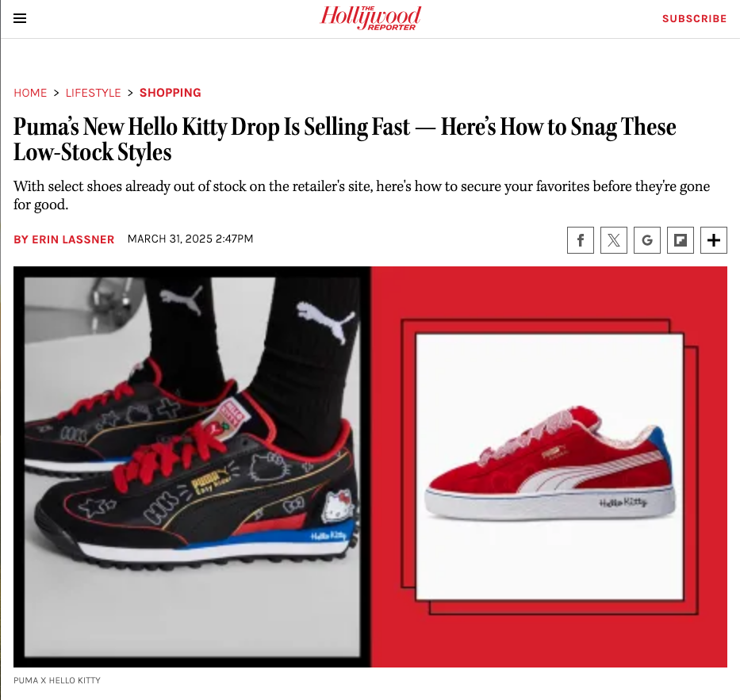Open author Erin Lassner's page
Screen dimensions: 740x700
[x=63, y=239]
